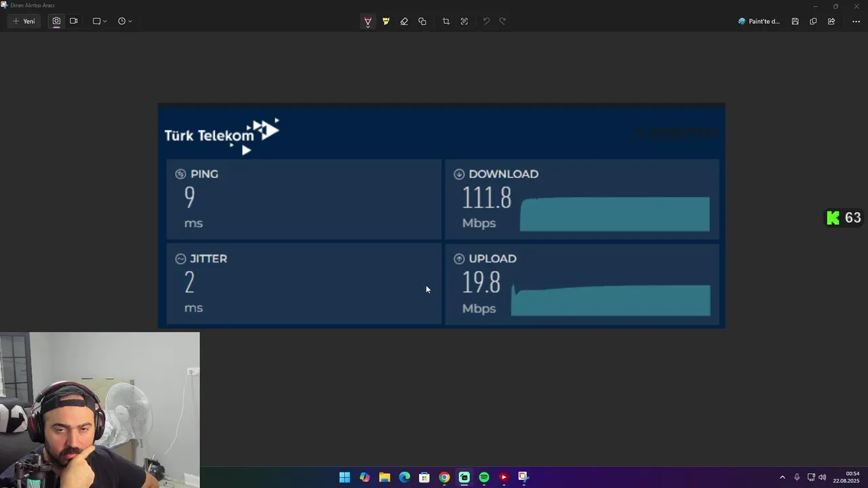The height and width of the screenshot is (488, 868).
Task: Select the red ballpoint pen tool
Action: point(368,21)
